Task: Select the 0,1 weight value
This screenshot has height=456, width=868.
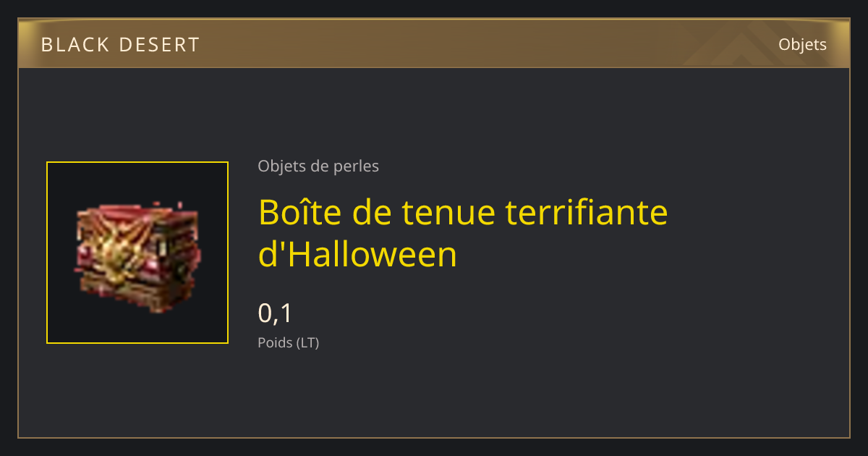Action: click(x=275, y=313)
